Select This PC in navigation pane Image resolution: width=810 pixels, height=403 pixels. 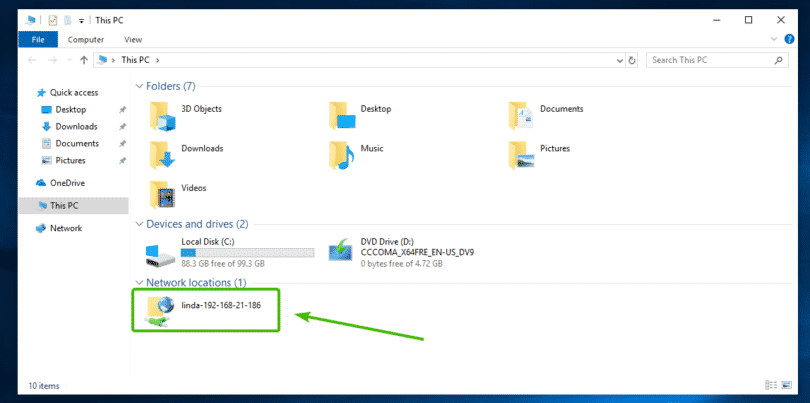tap(73, 206)
